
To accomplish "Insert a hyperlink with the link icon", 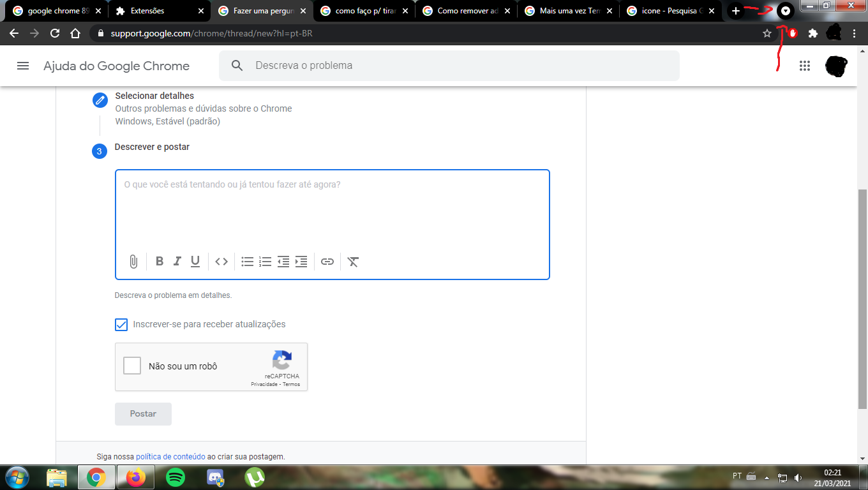I will click(327, 261).
